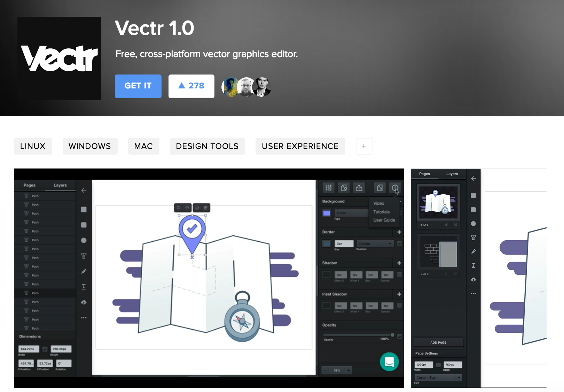
Task: Click the info help icon above the Video menu
Action: coord(395,188)
